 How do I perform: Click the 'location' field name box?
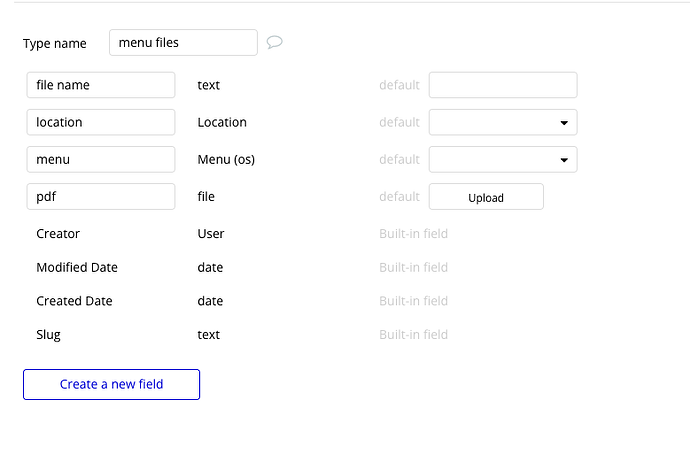pos(101,122)
